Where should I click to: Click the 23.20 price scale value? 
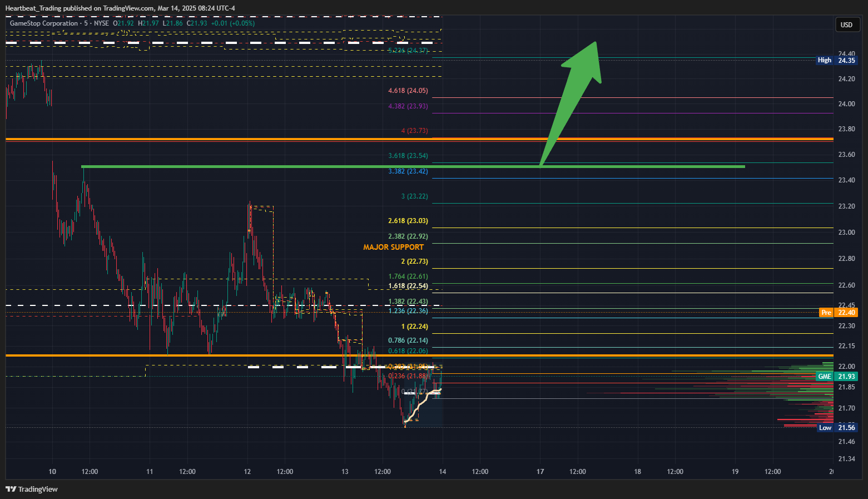pyautogui.click(x=847, y=206)
